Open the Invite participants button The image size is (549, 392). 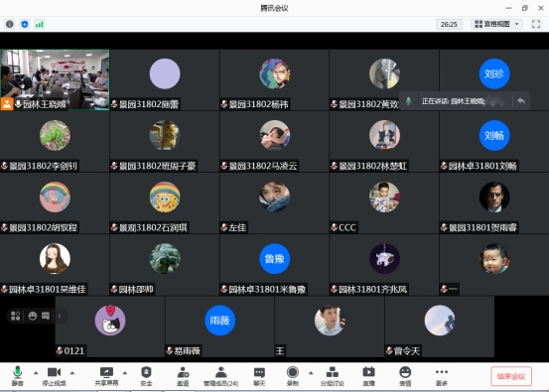pyautogui.click(x=183, y=376)
